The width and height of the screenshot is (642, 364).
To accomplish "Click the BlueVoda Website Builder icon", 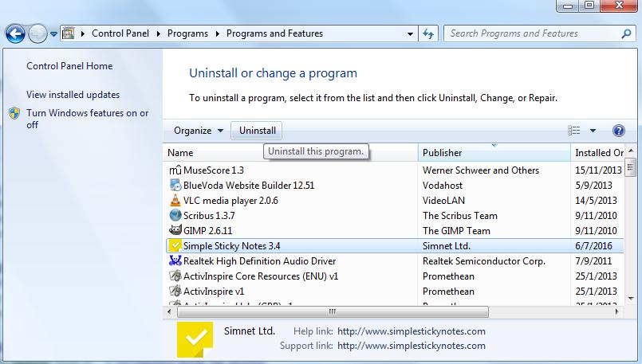I will pyautogui.click(x=175, y=186).
